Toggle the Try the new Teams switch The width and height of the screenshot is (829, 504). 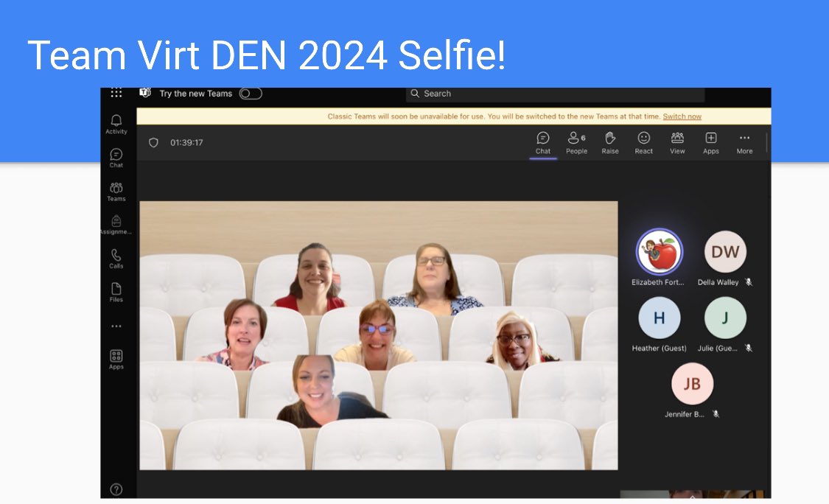pos(250,94)
